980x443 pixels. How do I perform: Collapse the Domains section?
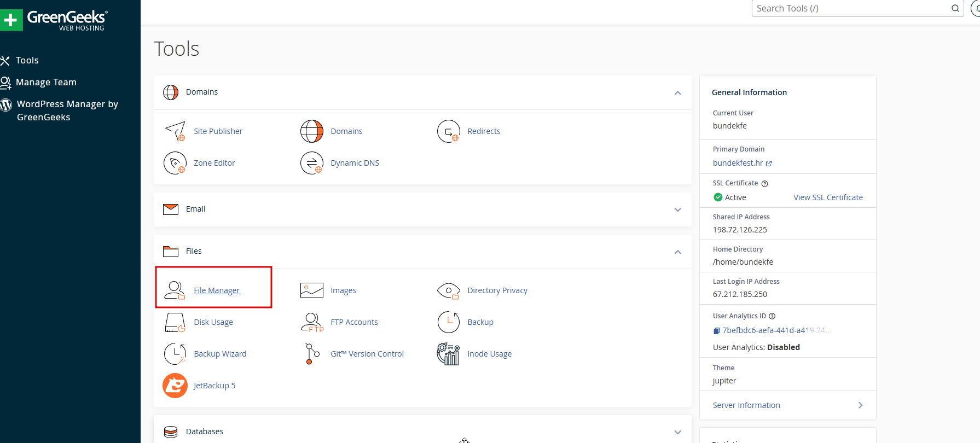(677, 93)
